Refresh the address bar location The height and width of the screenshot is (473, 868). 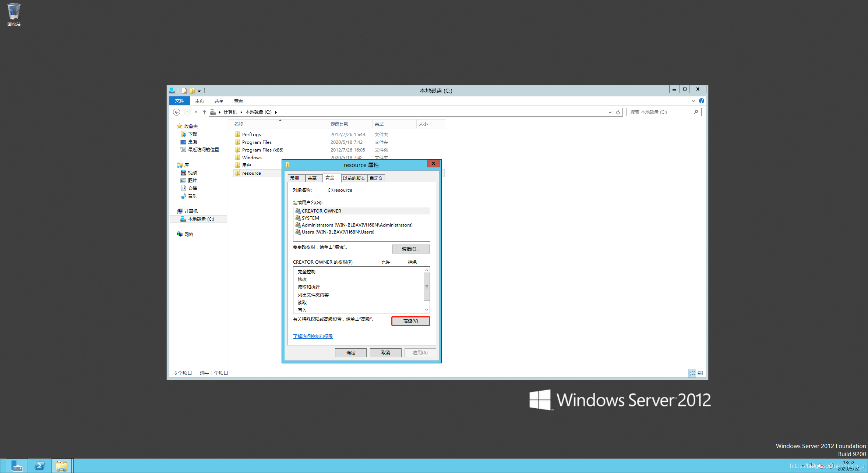[x=618, y=112]
